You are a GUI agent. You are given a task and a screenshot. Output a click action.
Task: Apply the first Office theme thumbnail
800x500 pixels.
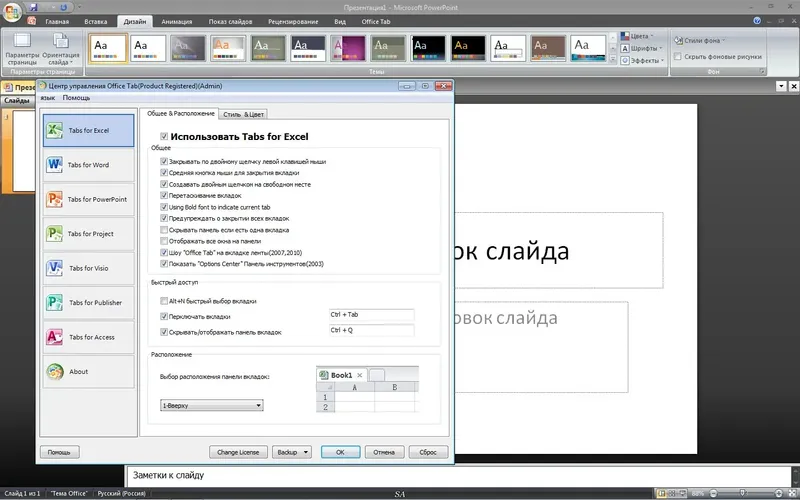click(108, 48)
